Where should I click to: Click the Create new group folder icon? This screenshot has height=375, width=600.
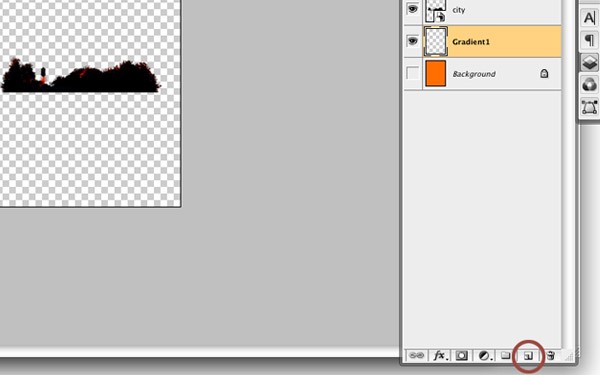pyautogui.click(x=505, y=355)
